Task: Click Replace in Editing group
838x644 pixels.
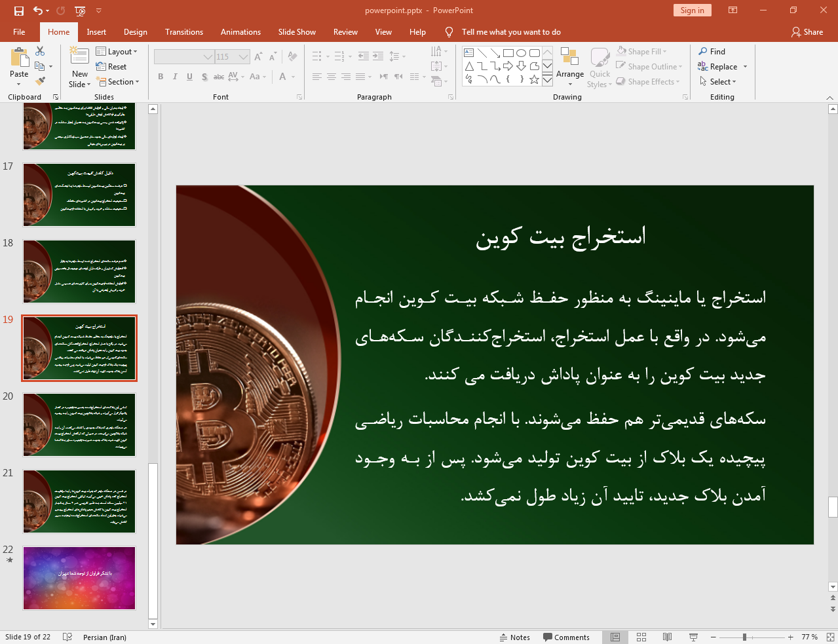Action: [x=718, y=66]
